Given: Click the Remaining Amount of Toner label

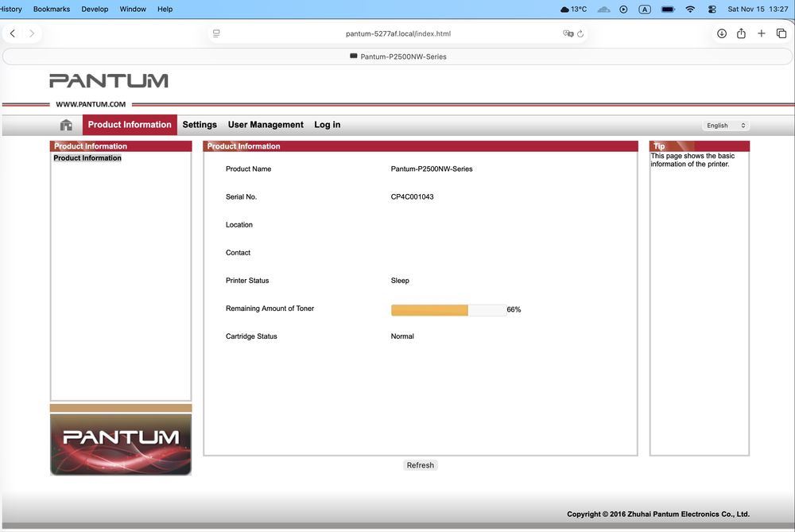Looking at the screenshot, I should tap(270, 309).
